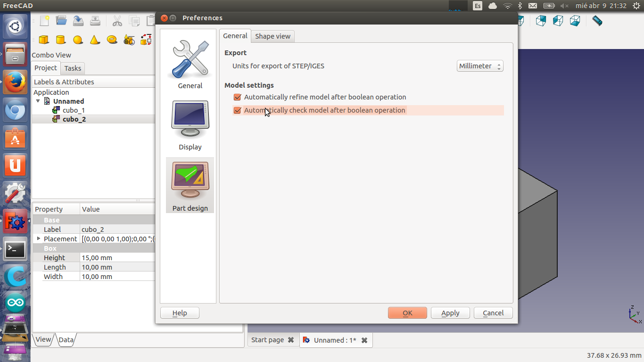This screenshot has height=362, width=644.
Task: Select the cone primitive tool
Action: click(95, 40)
